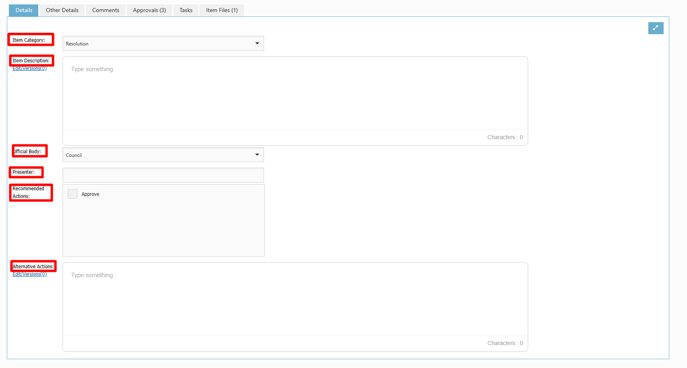
Task: Click the Recommended Actions label
Action: 28,192
